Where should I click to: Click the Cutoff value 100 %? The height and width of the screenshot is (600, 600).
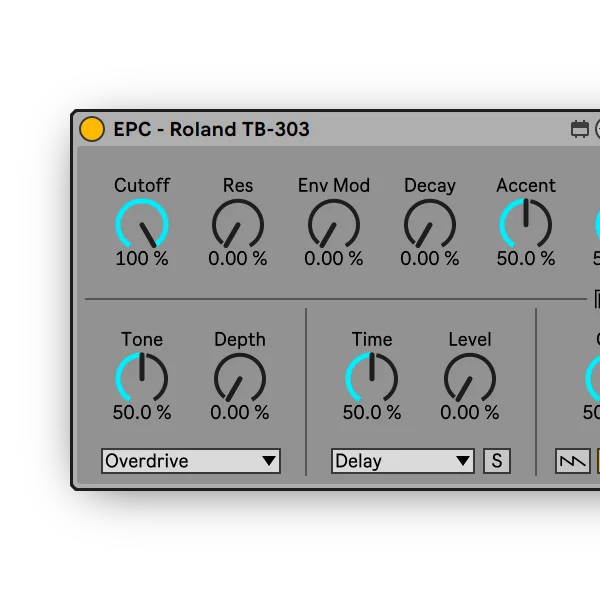tap(142, 259)
